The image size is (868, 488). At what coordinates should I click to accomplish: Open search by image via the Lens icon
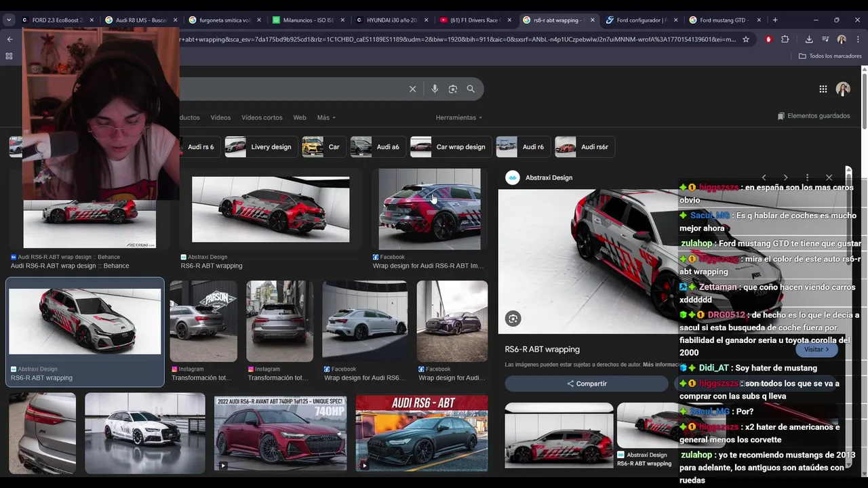pos(453,89)
